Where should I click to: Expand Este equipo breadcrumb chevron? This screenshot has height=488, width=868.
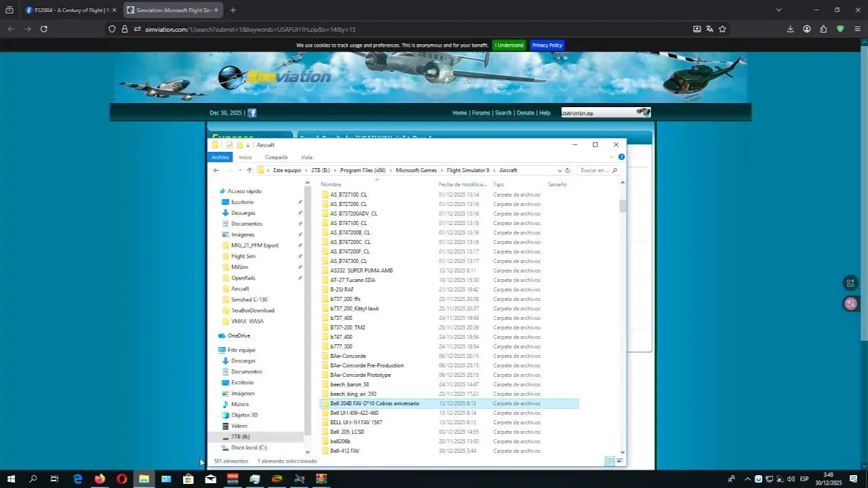click(306, 170)
